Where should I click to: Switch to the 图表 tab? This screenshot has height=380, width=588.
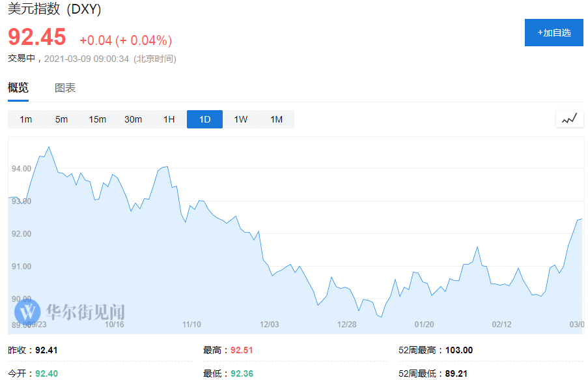click(x=65, y=87)
